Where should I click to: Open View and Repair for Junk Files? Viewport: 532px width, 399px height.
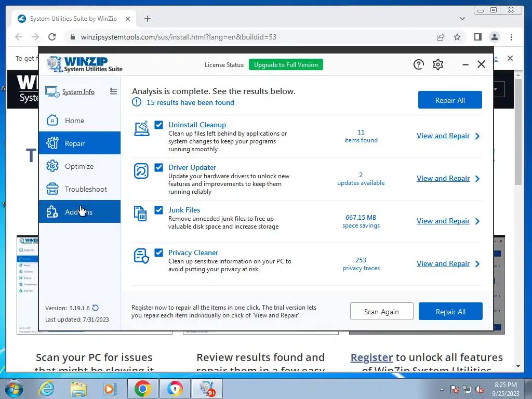pos(443,221)
